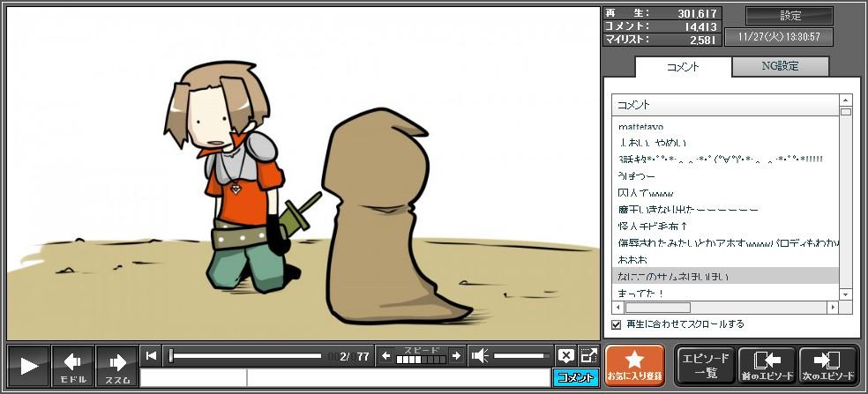
Task: Increase playback speed with right arrow
Action: tap(456, 356)
